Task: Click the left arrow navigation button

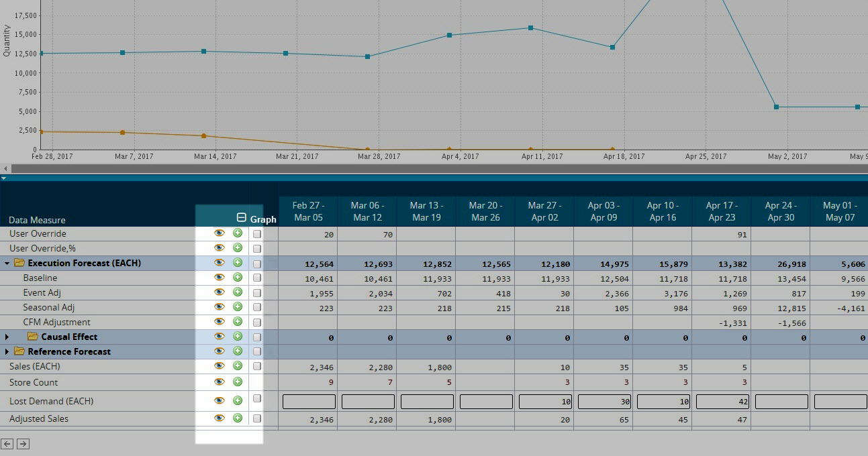Action: pos(7,443)
